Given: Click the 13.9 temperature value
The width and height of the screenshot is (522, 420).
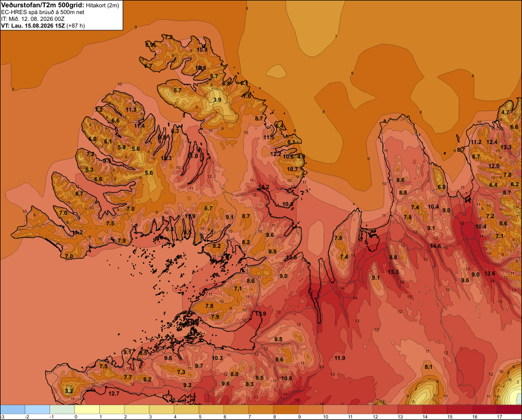Looking at the screenshot, I should click(x=260, y=314).
